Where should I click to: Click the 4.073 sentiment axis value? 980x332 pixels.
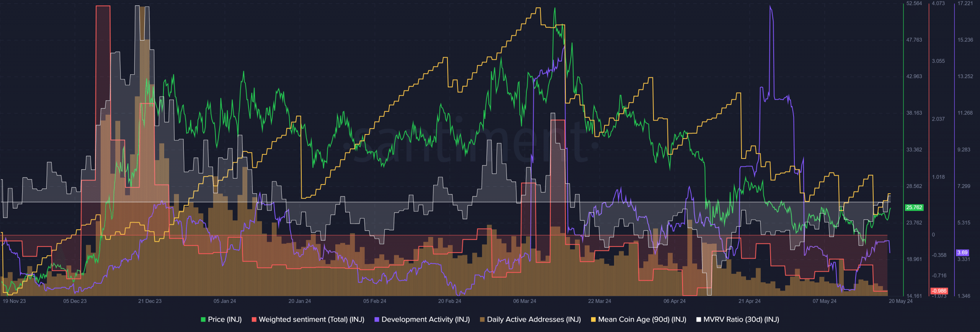click(938, 3)
